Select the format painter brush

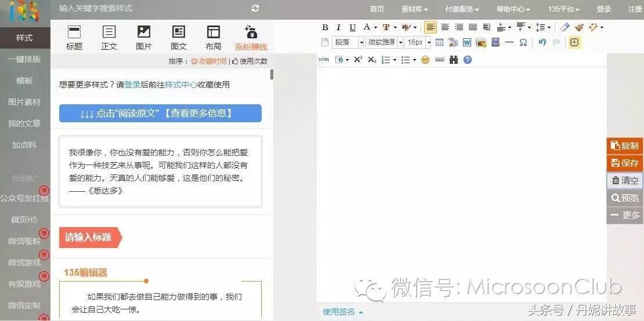(579, 27)
